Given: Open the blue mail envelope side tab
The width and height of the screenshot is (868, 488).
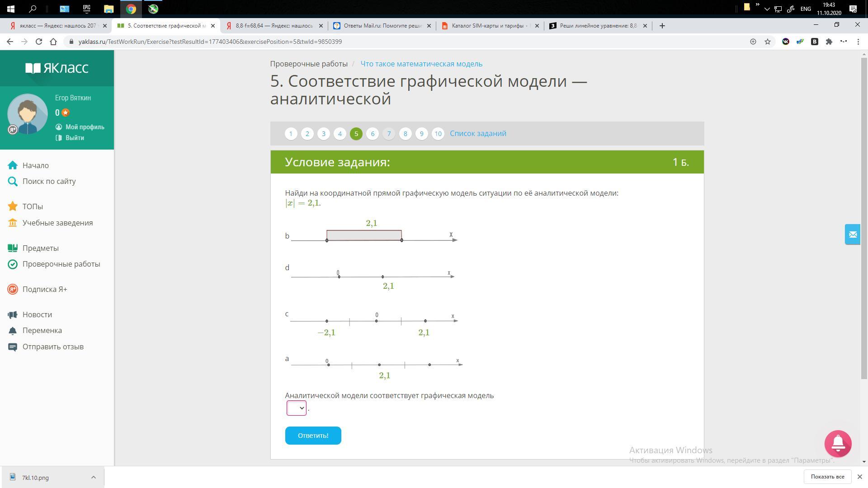Looking at the screenshot, I should pyautogui.click(x=852, y=235).
